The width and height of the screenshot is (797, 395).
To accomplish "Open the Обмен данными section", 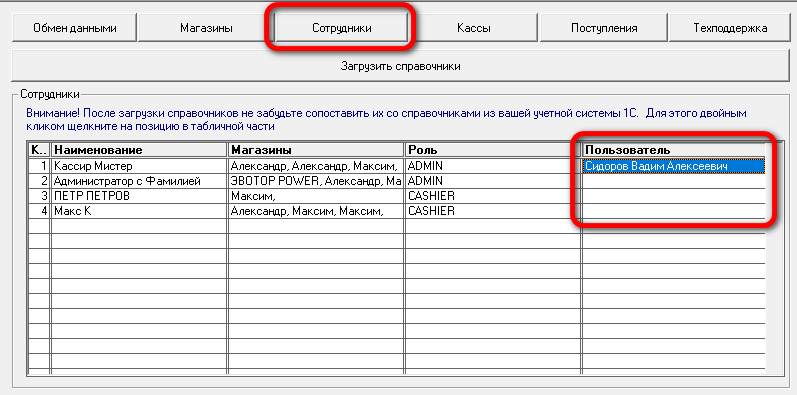I will click(x=74, y=28).
